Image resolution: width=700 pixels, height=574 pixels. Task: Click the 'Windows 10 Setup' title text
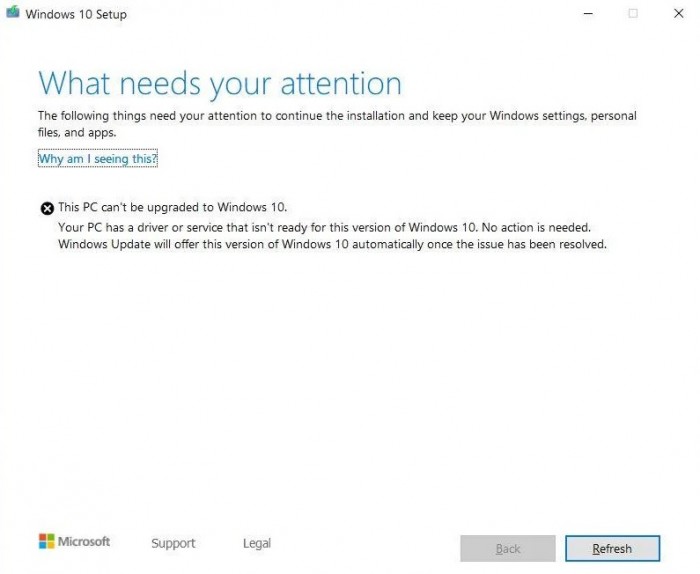pos(76,15)
